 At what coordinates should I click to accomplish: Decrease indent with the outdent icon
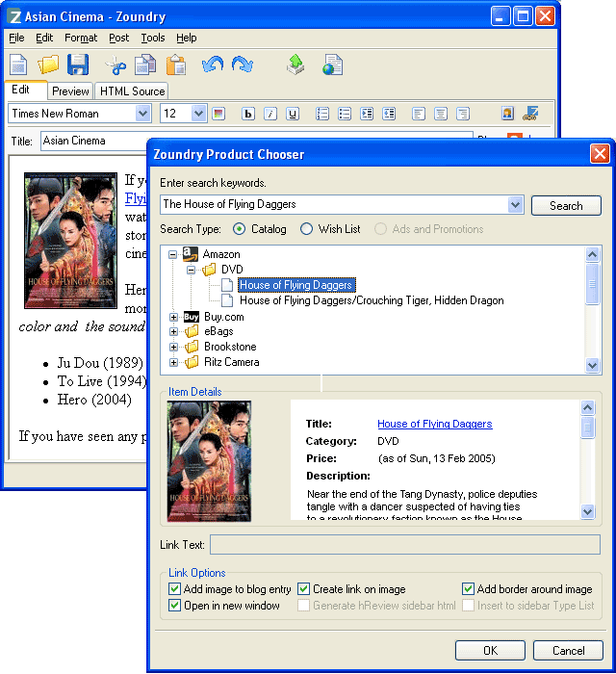click(389, 114)
